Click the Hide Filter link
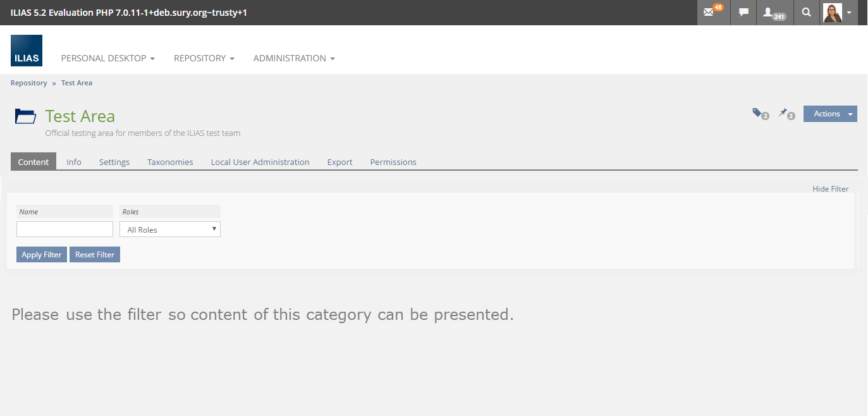 click(830, 189)
